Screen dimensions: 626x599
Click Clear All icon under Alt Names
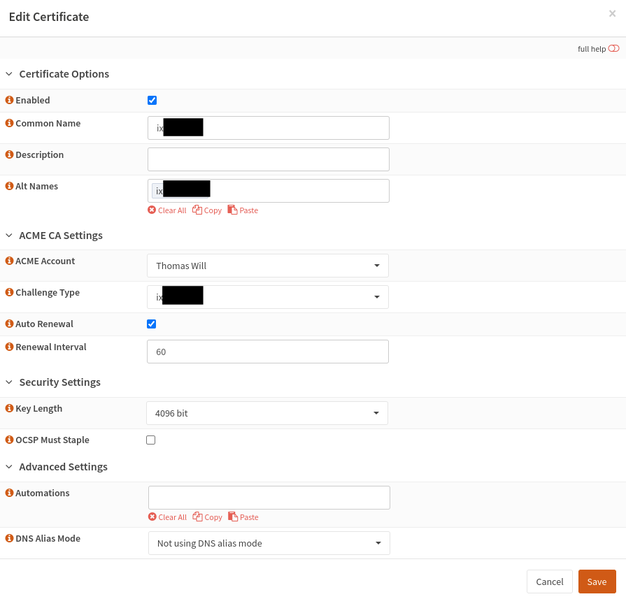click(x=152, y=210)
